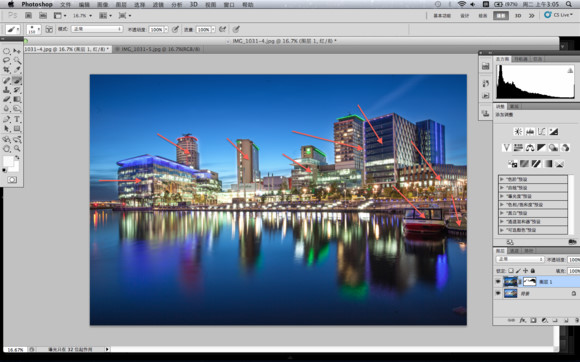Screen dimensions: 580x362
Task: Switch to the IMG_1031-5.jpg document tab
Action: tap(160, 49)
